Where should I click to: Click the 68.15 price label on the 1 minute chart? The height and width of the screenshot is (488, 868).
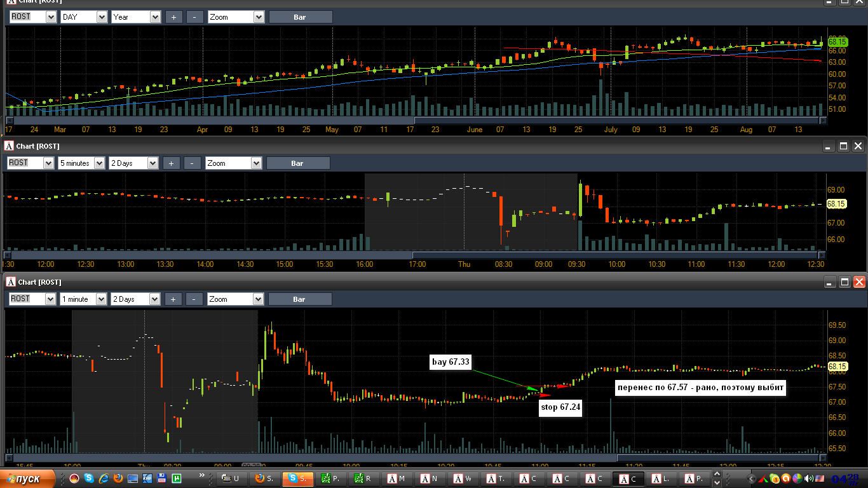click(837, 367)
